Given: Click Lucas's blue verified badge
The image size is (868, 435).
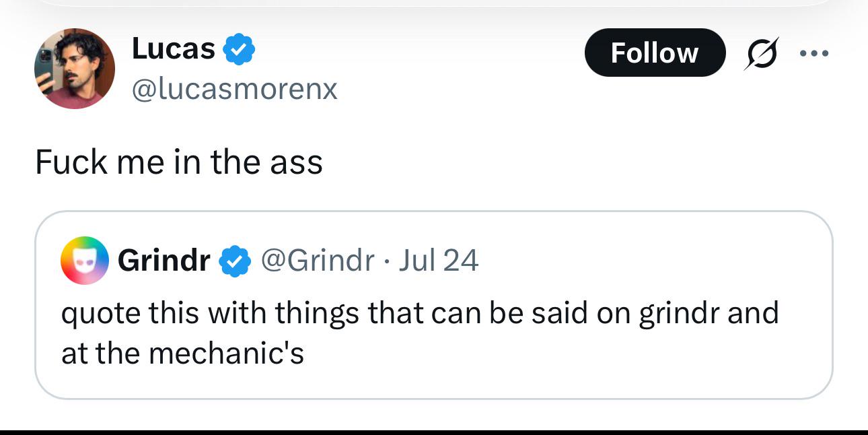Looking at the screenshot, I should [239, 48].
